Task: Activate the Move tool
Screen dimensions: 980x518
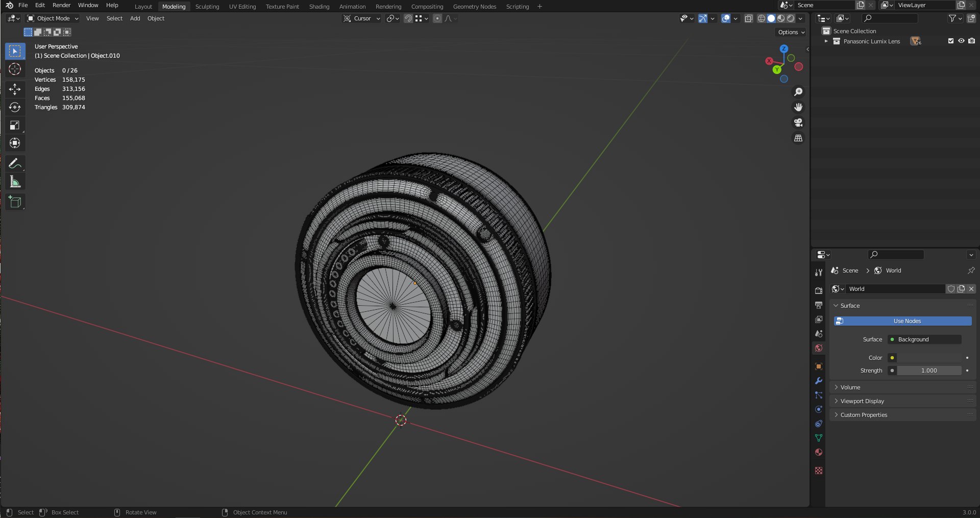Action: click(15, 89)
